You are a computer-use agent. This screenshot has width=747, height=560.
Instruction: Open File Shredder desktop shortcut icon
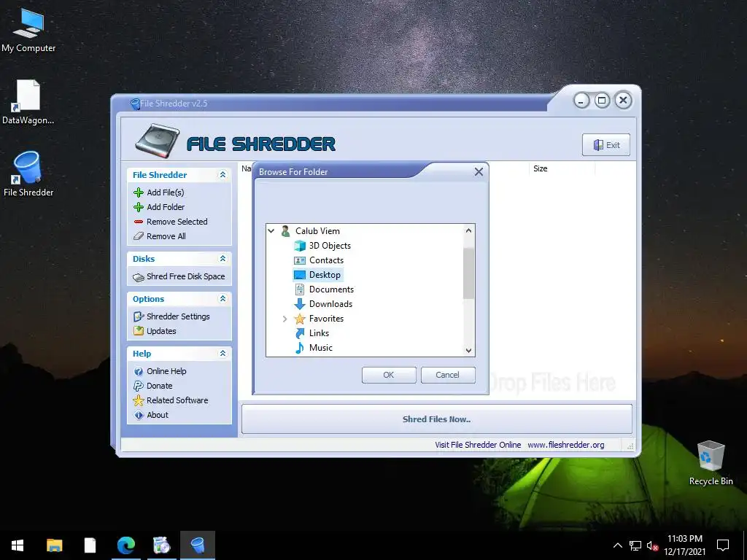tap(28, 168)
